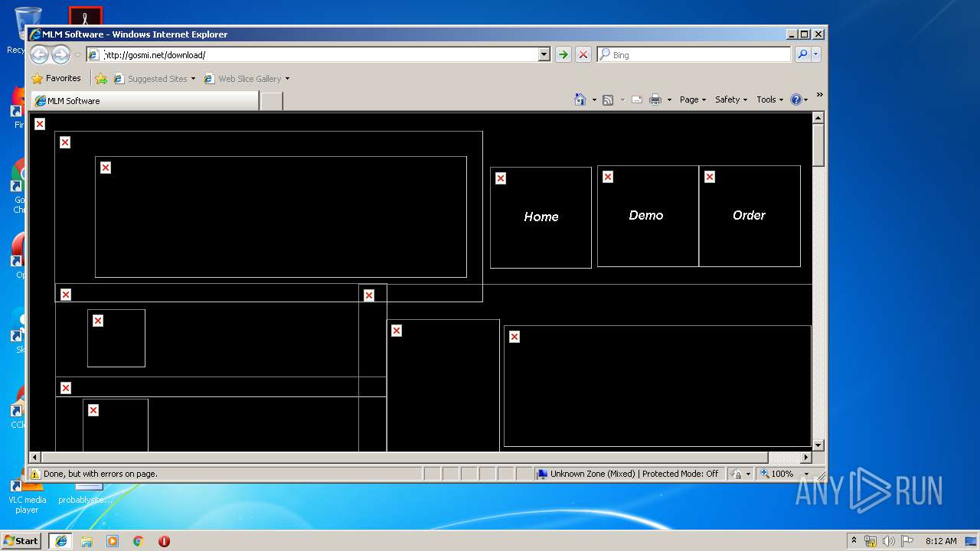The height and width of the screenshot is (551, 980).
Task: Click the Add to Favorites Bar icon
Action: pyautogui.click(x=101, y=78)
